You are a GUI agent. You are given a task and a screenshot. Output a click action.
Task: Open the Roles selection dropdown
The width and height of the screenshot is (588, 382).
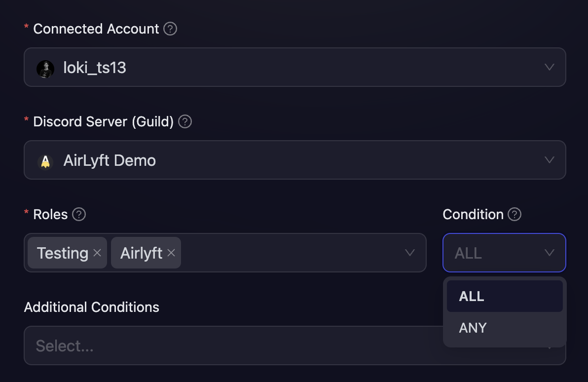[x=409, y=253]
